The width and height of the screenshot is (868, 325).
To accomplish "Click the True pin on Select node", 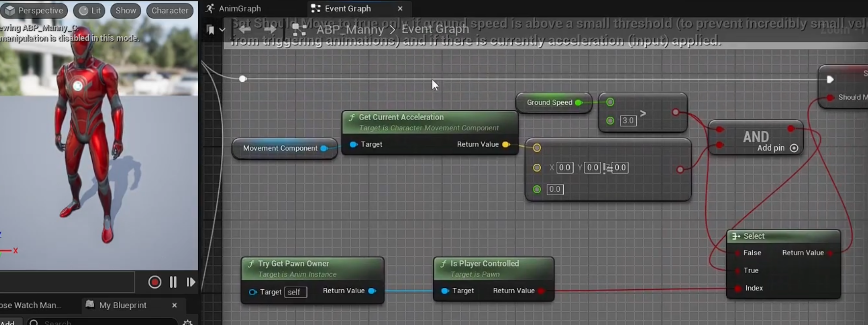I will point(737,271).
